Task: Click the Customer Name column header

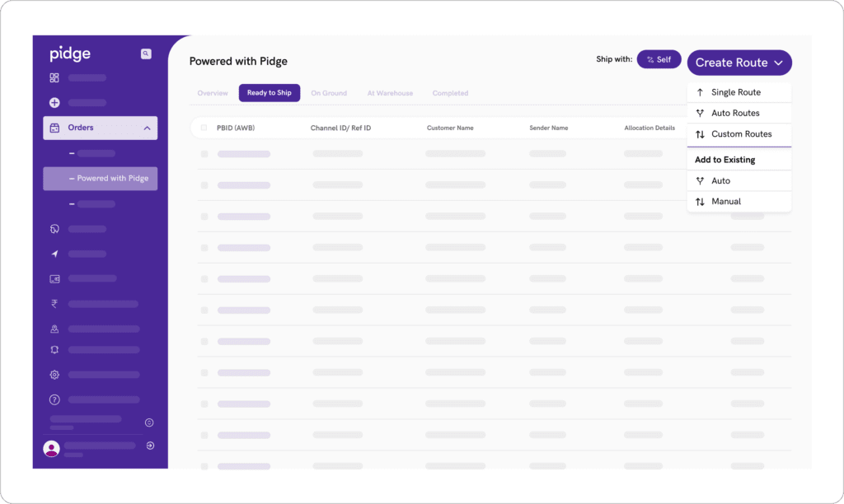Action: [x=450, y=128]
